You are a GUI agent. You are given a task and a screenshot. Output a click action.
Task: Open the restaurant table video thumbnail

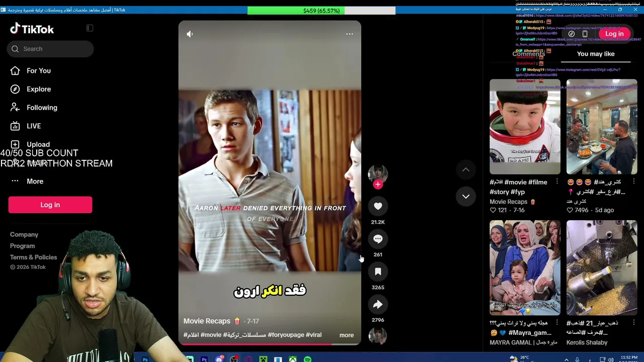pyautogui.click(x=602, y=127)
